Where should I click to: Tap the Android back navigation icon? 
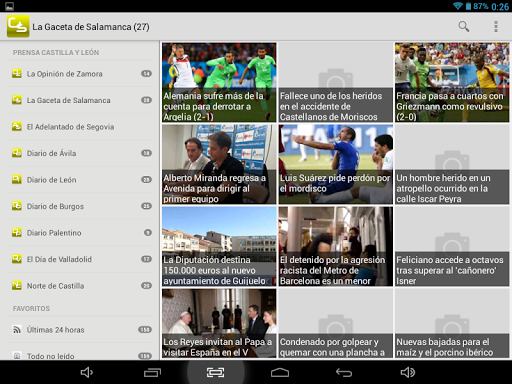point(344,372)
